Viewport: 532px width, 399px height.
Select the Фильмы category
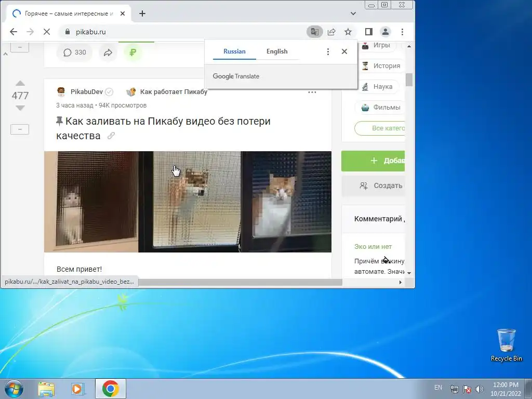[380, 108]
